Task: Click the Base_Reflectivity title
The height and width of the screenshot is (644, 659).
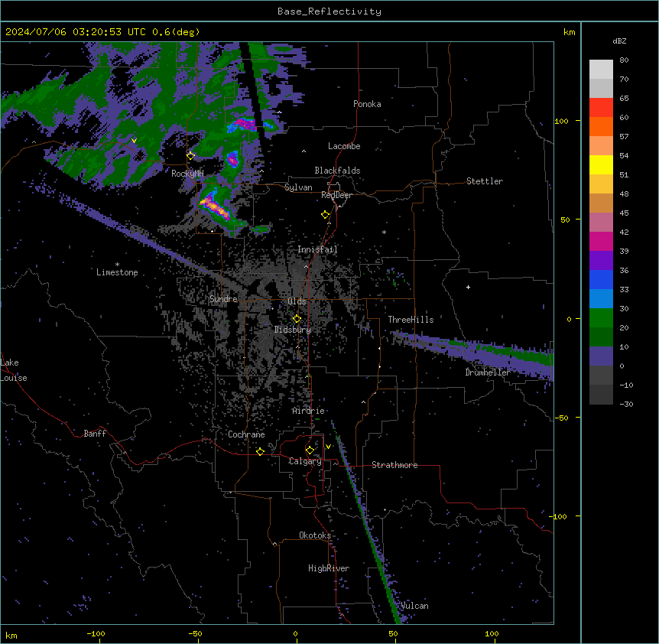Action: [x=329, y=11]
